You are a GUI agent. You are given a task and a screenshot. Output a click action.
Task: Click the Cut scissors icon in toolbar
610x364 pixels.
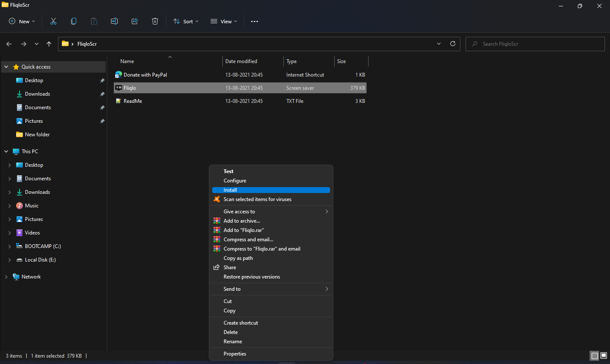click(53, 21)
